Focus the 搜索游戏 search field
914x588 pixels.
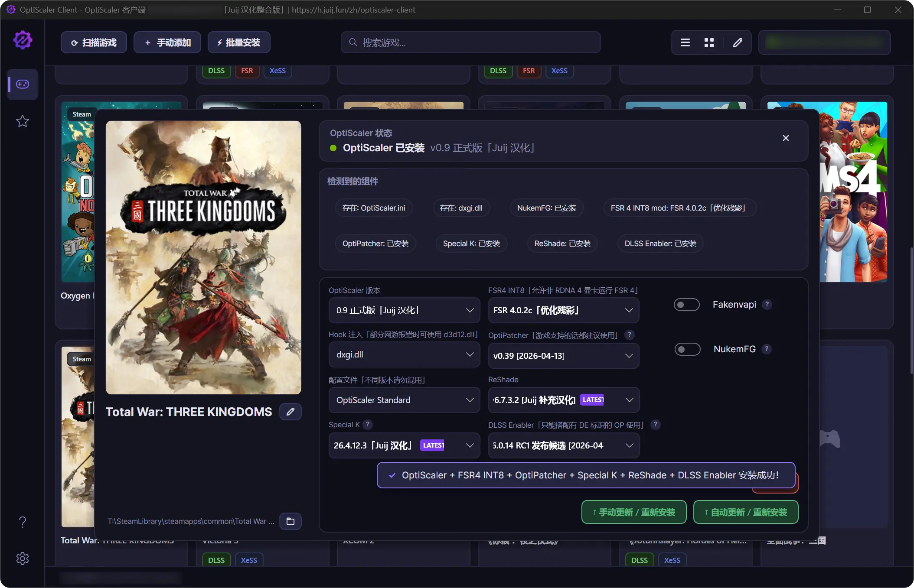[470, 42]
